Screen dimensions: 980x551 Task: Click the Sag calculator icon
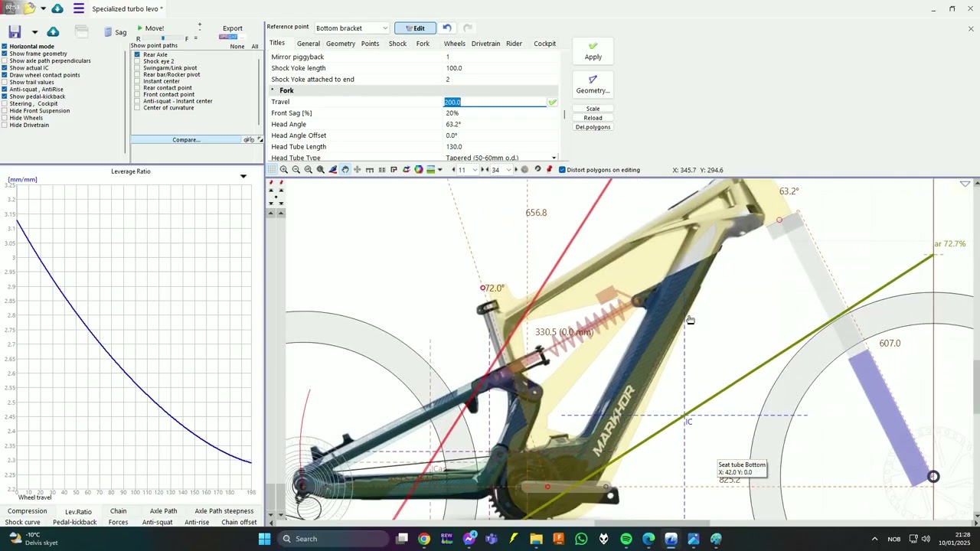coord(115,32)
